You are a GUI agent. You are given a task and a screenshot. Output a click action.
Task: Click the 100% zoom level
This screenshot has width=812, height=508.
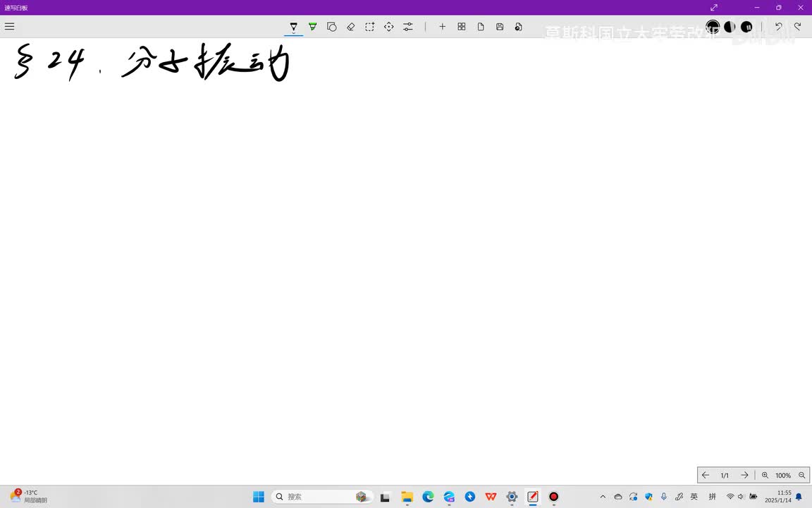(783, 476)
